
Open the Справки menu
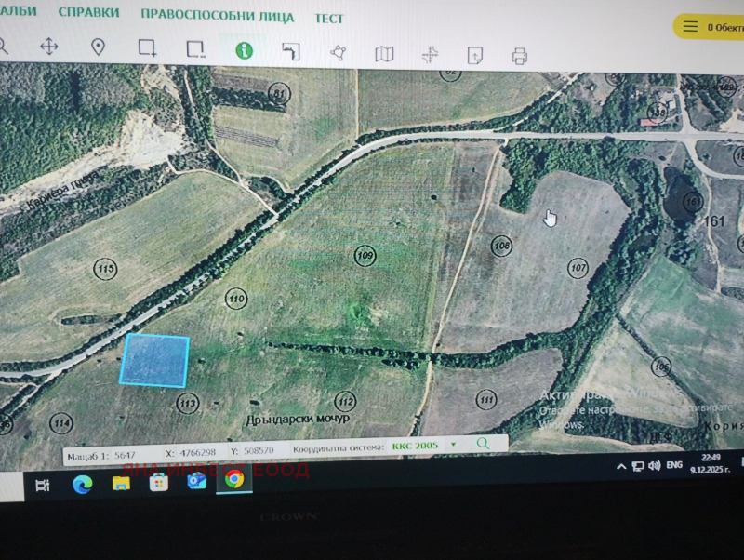coord(88,13)
